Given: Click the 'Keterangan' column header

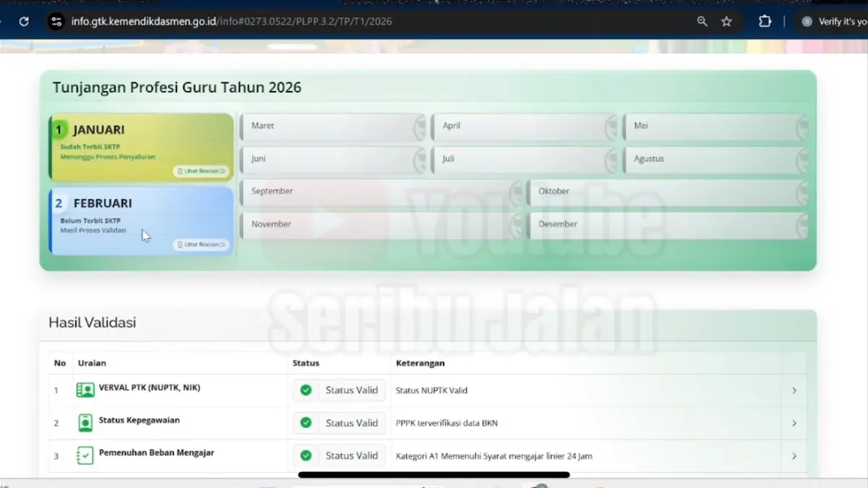Looking at the screenshot, I should (420, 363).
